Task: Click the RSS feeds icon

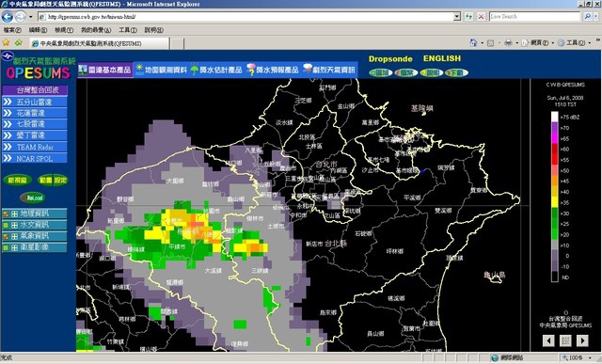Action: pyautogui.click(x=490, y=43)
